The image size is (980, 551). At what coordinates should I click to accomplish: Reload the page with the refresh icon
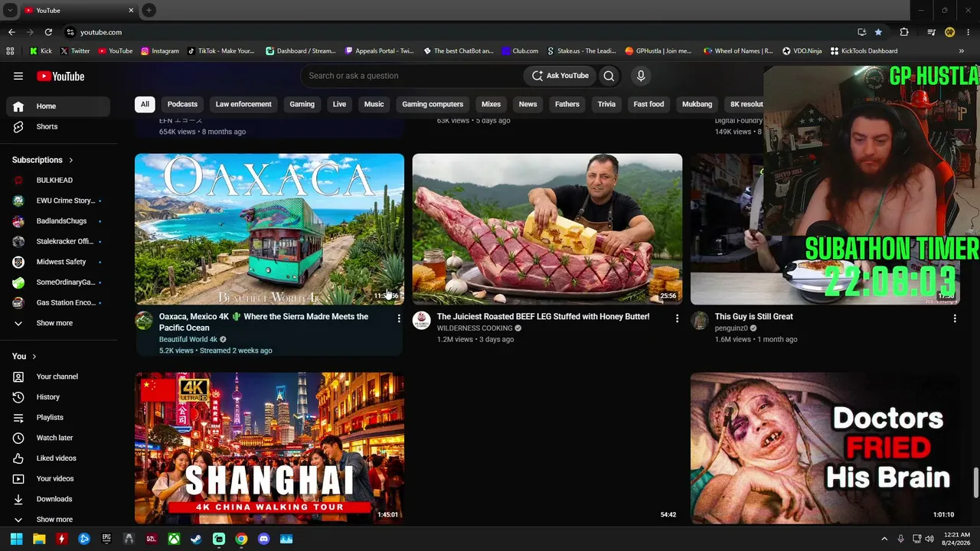(48, 32)
